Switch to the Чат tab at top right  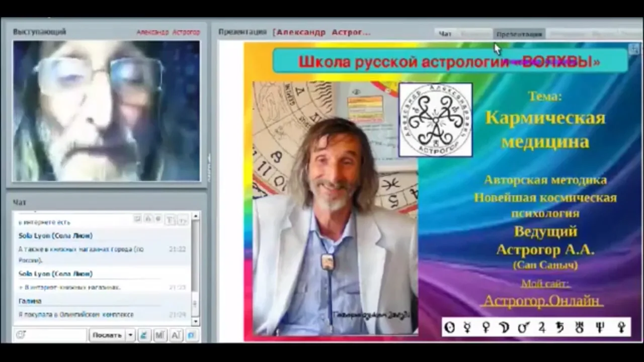pyautogui.click(x=445, y=34)
